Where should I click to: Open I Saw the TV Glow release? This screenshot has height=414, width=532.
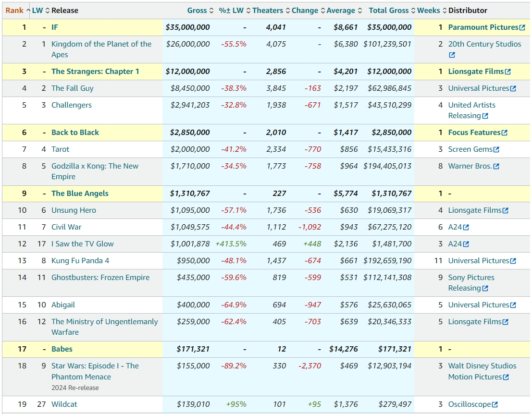click(83, 244)
